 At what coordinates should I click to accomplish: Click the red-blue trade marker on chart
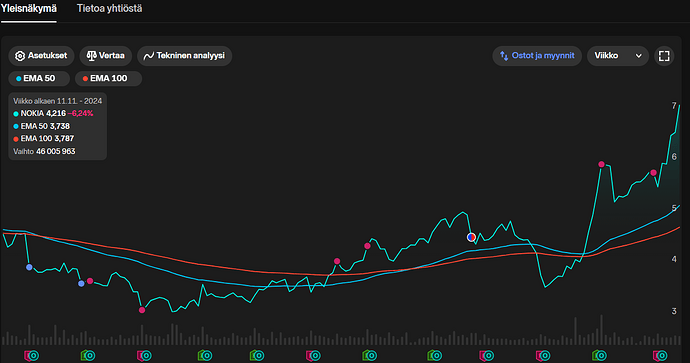pyautogui.click(x=471, y=237)
